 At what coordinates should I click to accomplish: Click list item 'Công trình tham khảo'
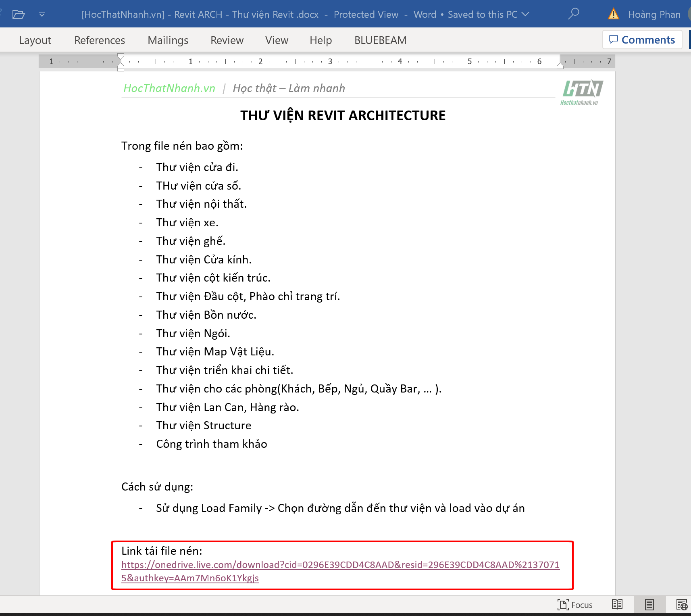coord(211,444)
